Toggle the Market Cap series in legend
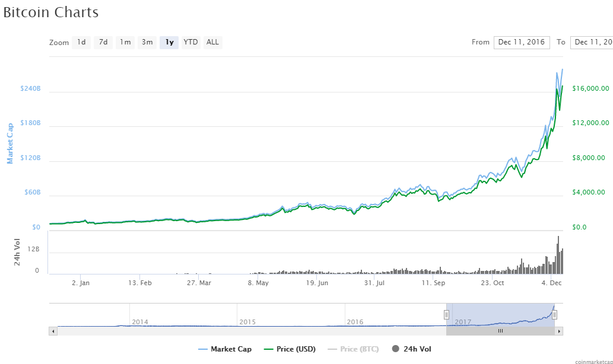Screen dimensions: 613x364 click(x=225, y=349)
